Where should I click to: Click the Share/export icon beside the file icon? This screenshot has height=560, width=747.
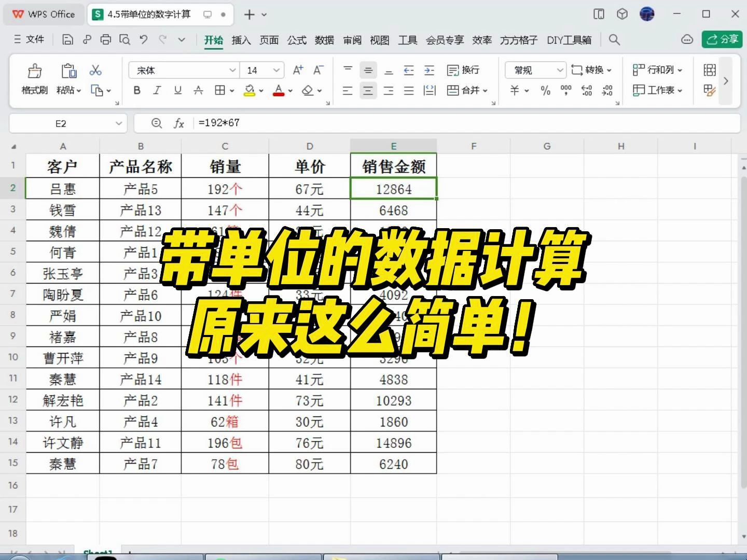[87, 39]
